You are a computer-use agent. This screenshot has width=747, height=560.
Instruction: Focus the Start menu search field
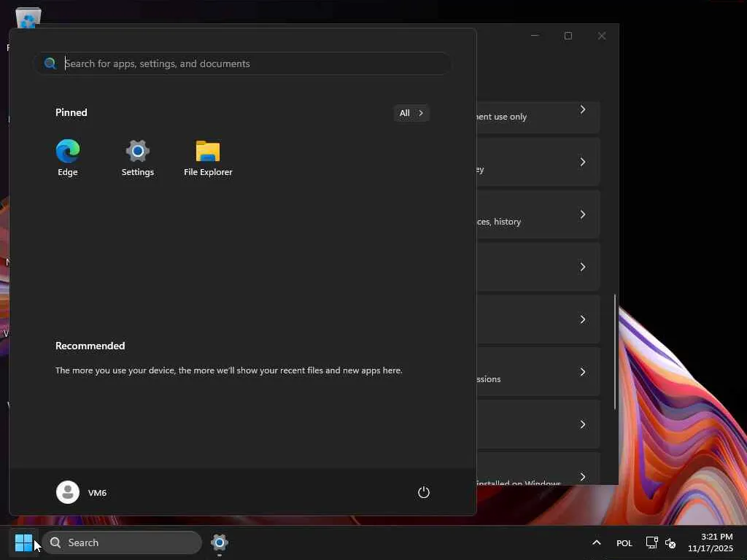coord(242,63)
